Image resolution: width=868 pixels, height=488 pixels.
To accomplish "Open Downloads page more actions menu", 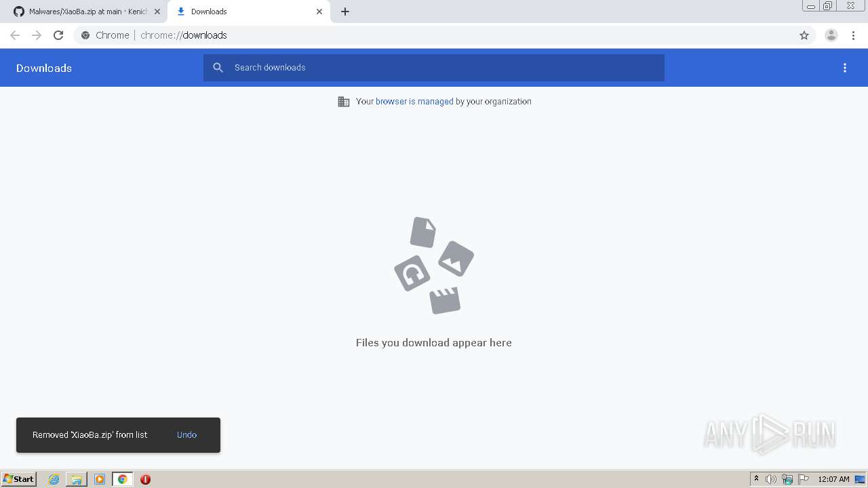I will click(x=845, y=68).
